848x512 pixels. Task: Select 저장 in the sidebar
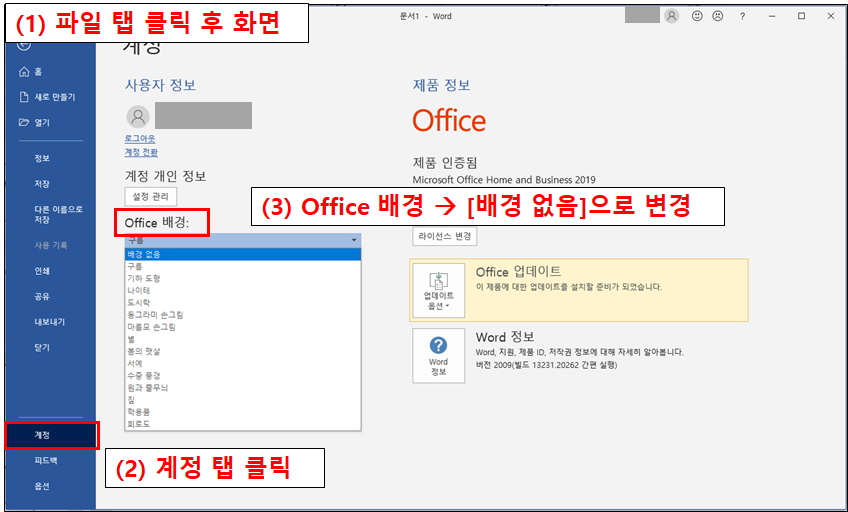(42, 184)
